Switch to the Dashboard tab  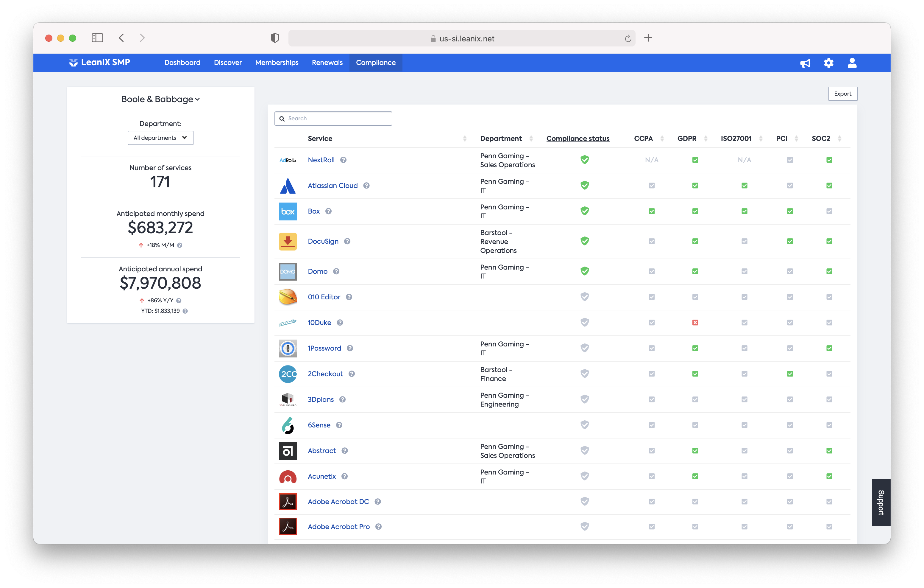[182, 63]
